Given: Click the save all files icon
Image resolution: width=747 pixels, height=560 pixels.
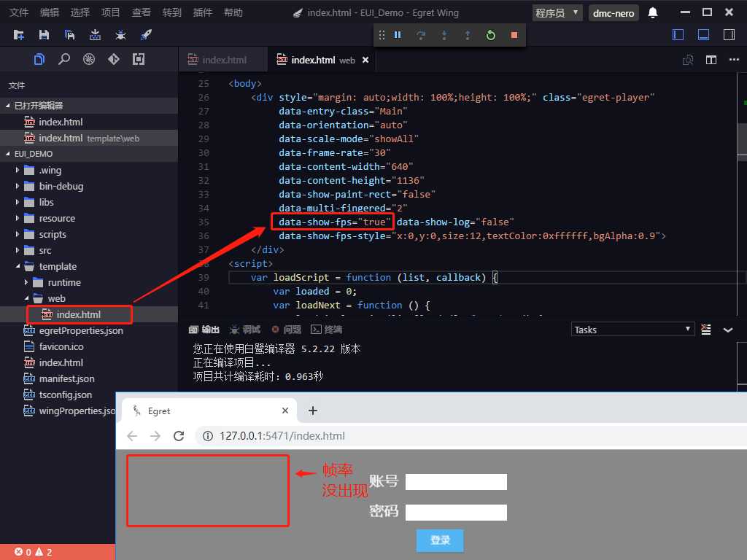Looking at the screenshot, I should tap(69, 35).
